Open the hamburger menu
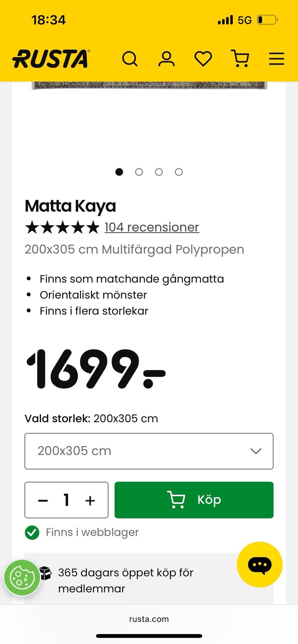This screenshot has width=298, height=644. [276, 59]
